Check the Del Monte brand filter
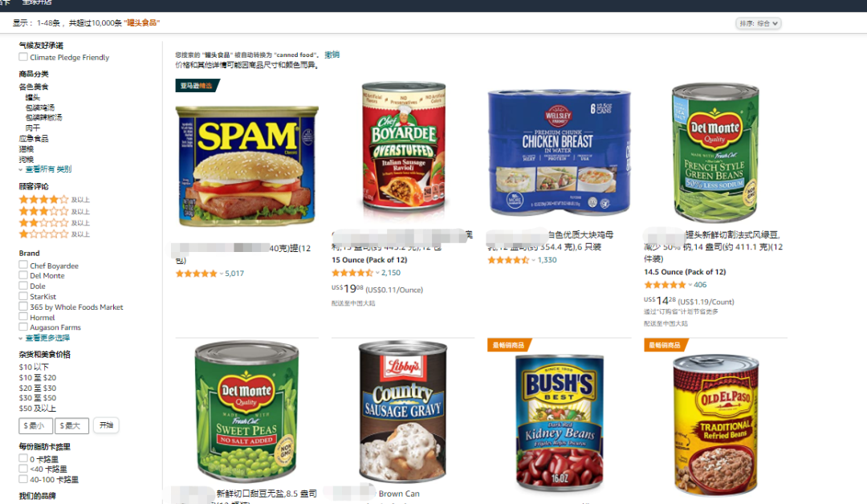 (x=23, y=275)
